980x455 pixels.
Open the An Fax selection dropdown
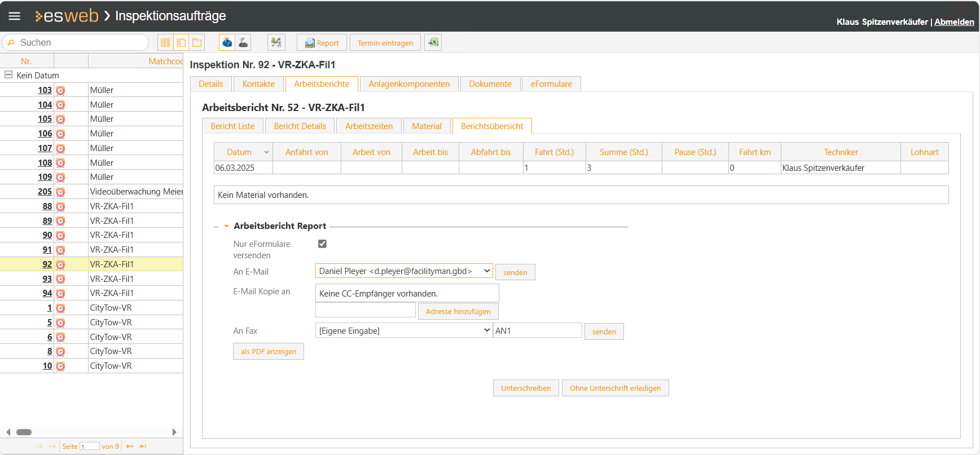click(404, 331)
